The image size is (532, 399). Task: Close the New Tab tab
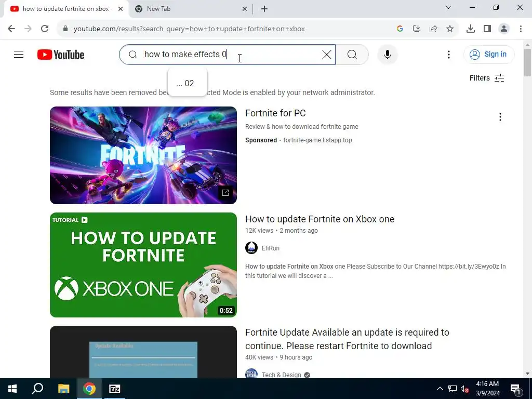pyautogui.click(x=245, y=9)
